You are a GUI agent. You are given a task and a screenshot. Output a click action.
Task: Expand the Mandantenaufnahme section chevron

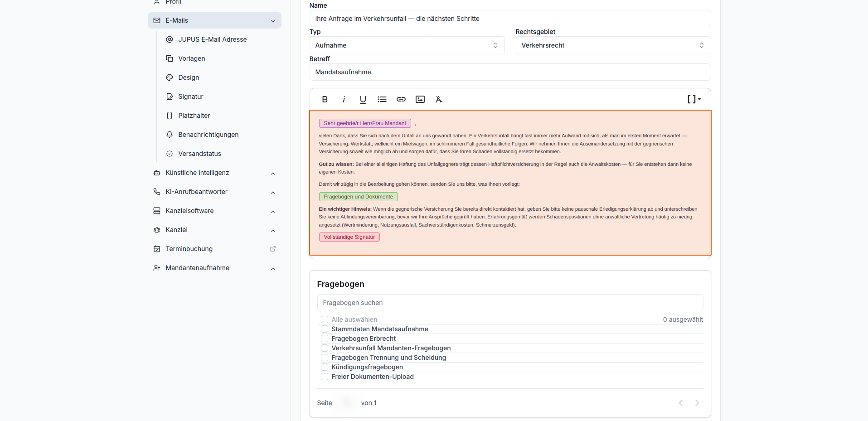pyautogui.click(x=273, y=268)
